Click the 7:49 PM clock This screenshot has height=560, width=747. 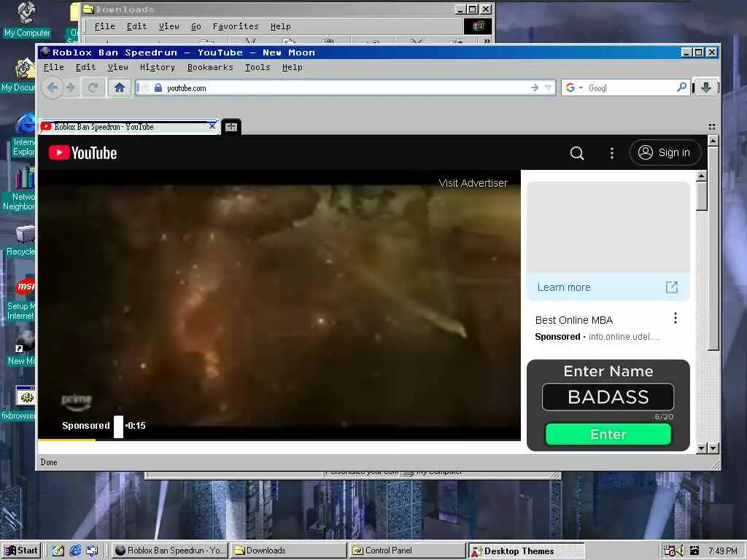[722, 551]
